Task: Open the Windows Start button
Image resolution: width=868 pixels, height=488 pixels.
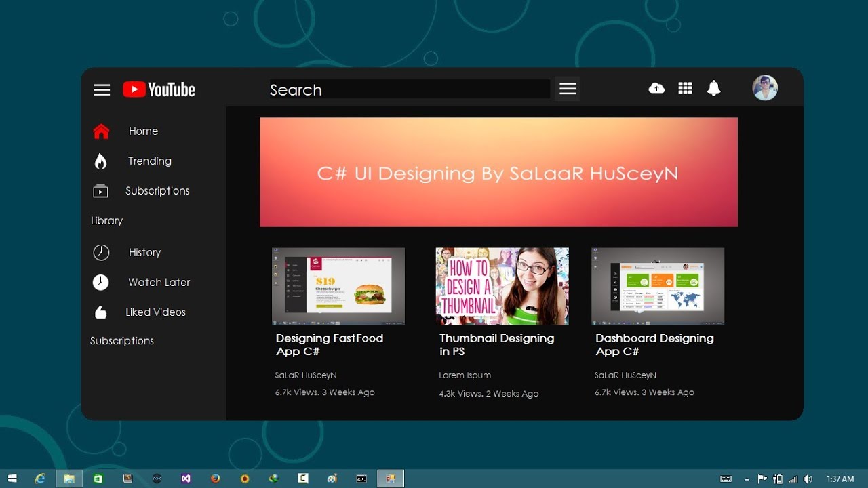Action: point(12,479)
